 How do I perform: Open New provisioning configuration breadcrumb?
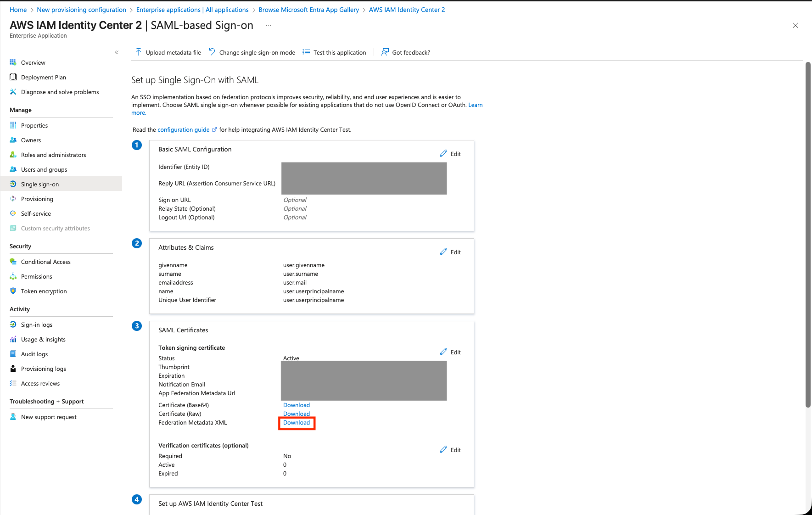pyautogui.click(x=82, y=10)
